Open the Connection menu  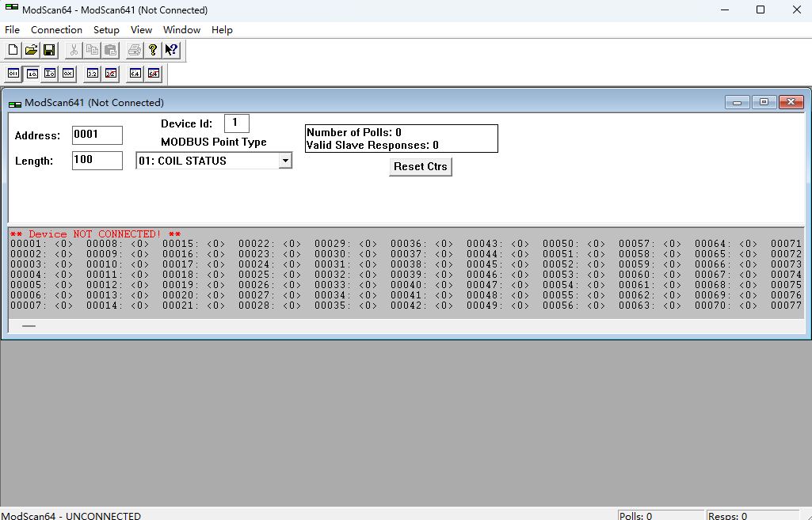[56, 30]
